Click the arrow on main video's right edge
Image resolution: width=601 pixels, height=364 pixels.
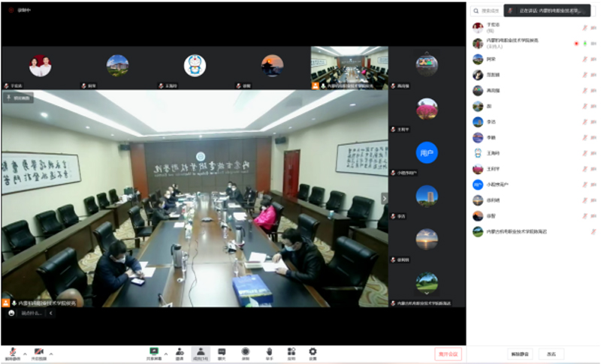385,199
